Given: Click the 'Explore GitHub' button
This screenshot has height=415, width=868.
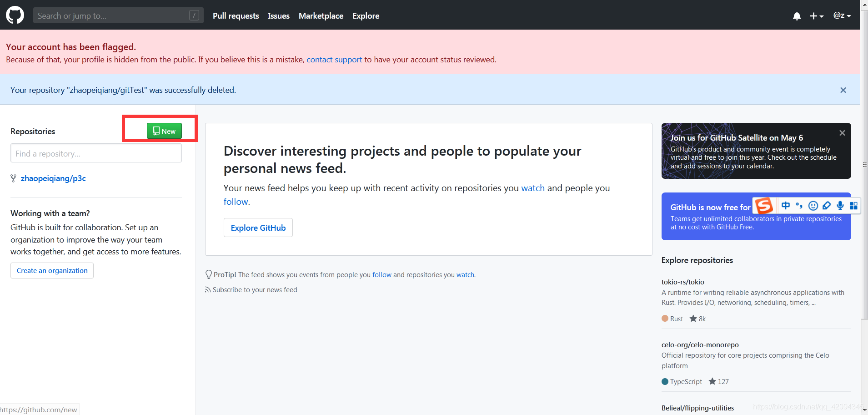Looking at the screenshot, I should [258, 228].
